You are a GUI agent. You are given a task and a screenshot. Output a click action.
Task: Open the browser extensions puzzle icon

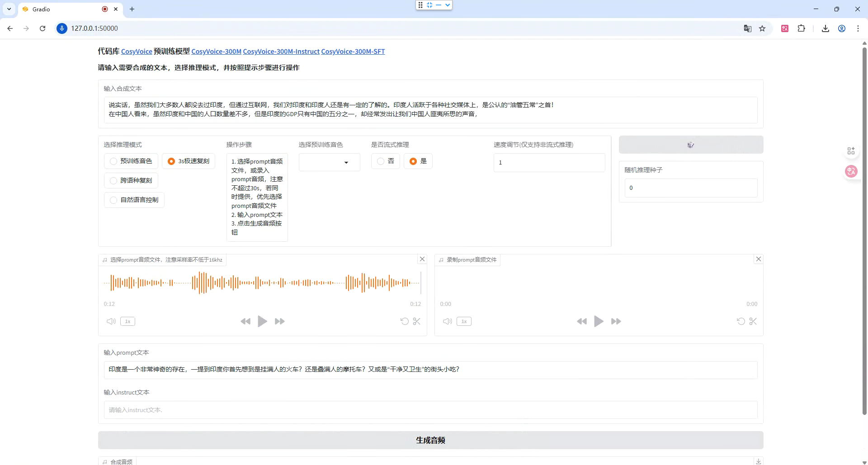[801, 28]
